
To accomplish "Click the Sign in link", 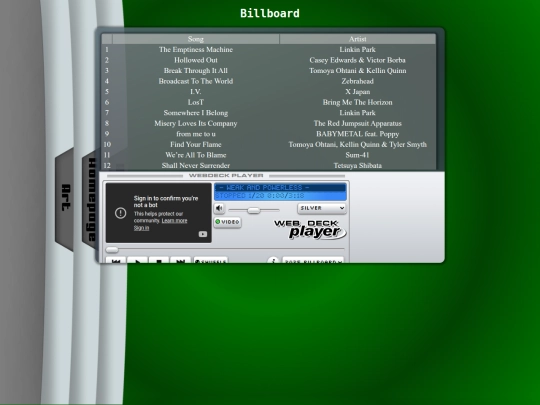I will 142,228.
